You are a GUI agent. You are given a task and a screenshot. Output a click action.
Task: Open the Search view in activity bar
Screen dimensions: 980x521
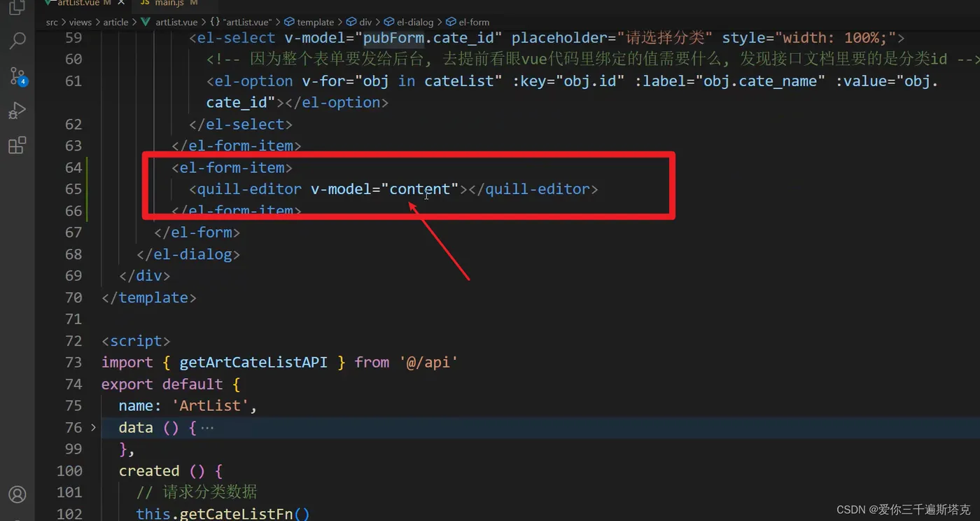click(x=17, y=40)
